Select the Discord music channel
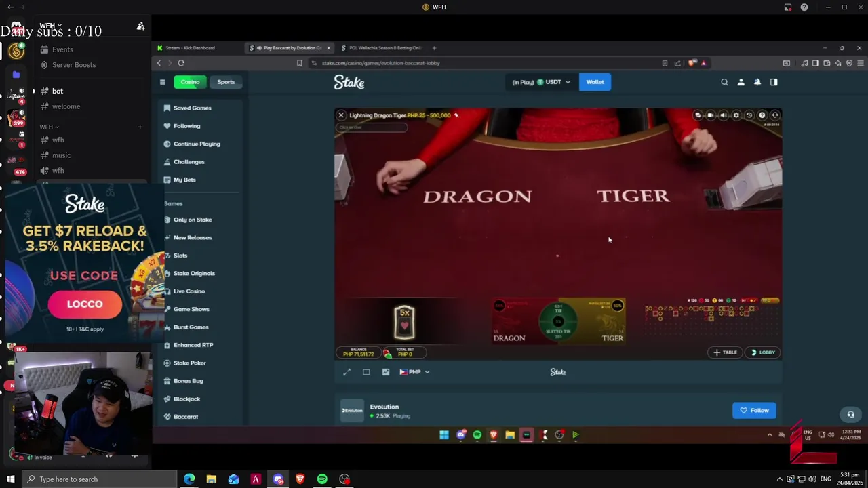 coord(61,155)
